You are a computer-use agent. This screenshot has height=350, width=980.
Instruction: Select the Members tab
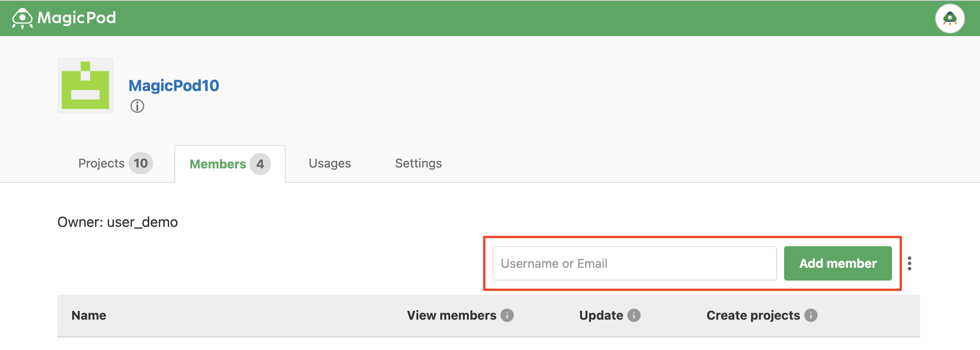230,164
